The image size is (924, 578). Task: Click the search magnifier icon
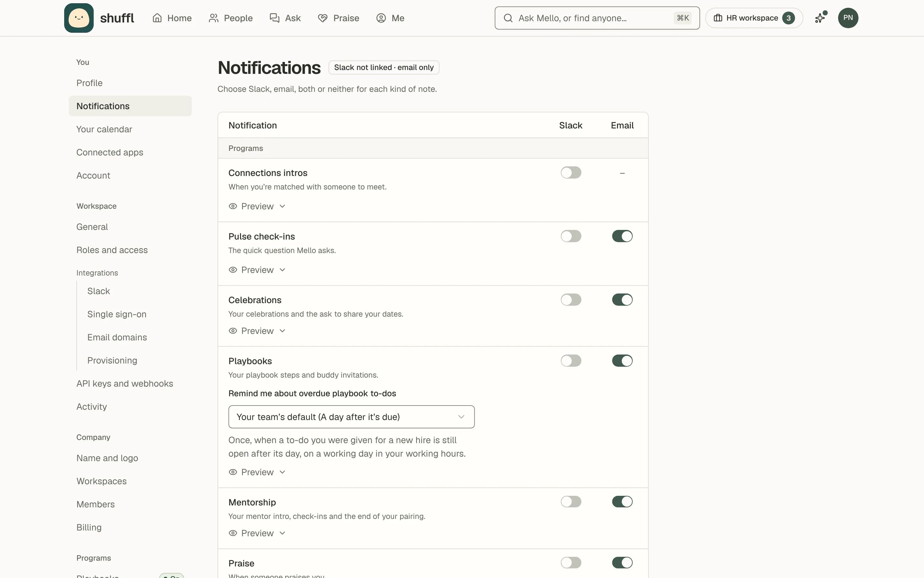[x=508, y=18]
